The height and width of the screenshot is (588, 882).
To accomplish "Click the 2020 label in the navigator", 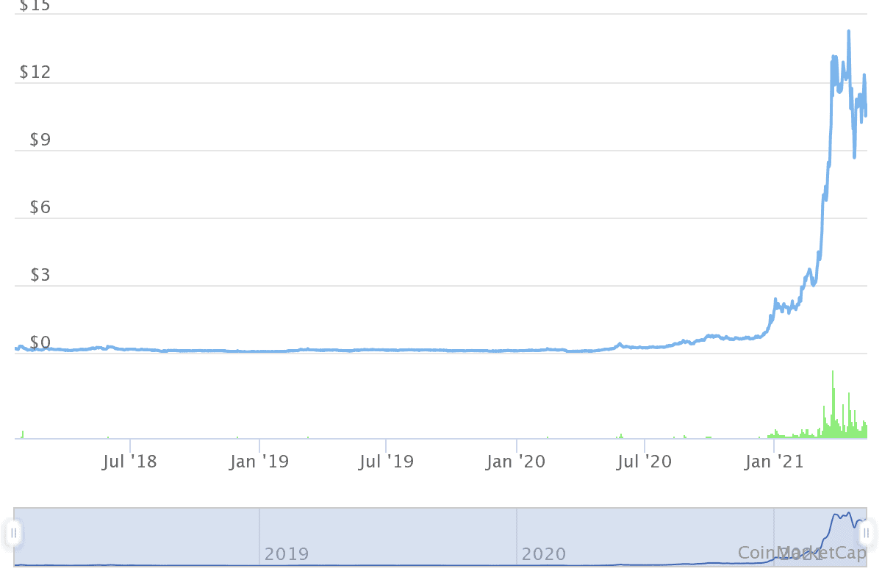I will [x=544, y=553].
